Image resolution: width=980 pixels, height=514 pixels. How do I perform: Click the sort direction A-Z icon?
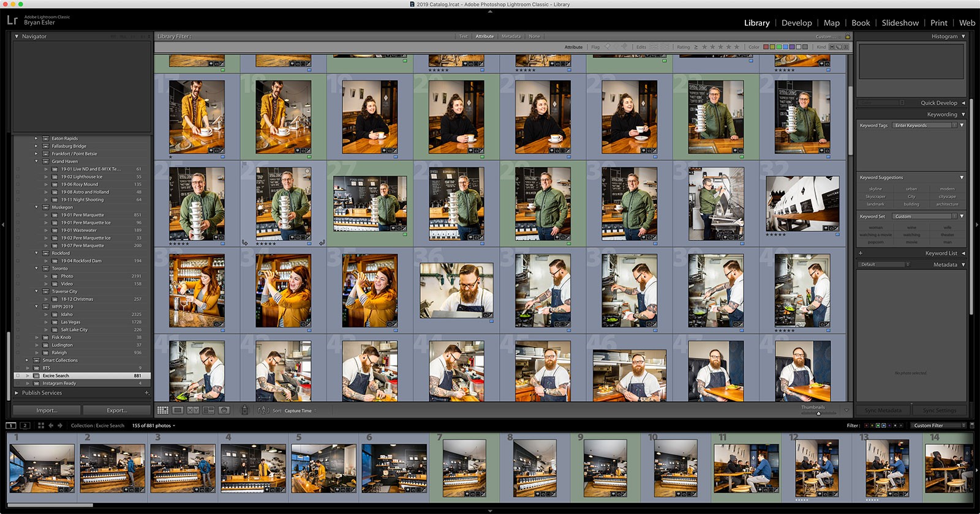click(263, 411)
